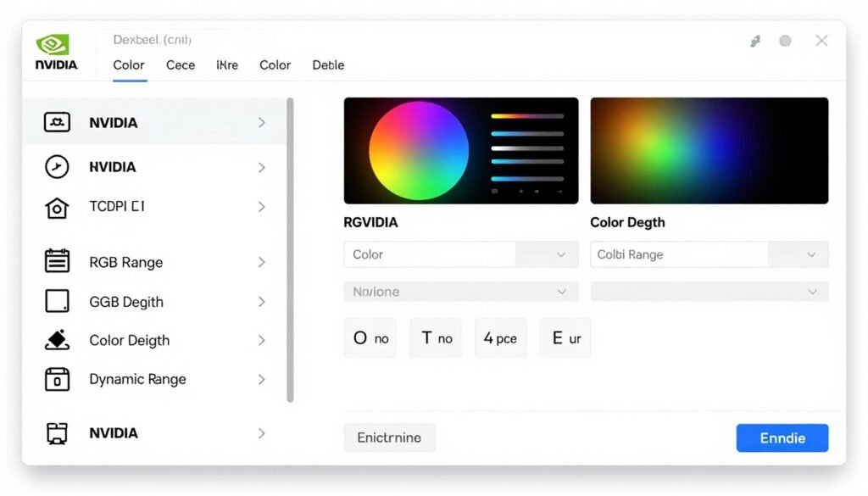Select the Cece tab
The image size is (868, 496).
point(180,65)
